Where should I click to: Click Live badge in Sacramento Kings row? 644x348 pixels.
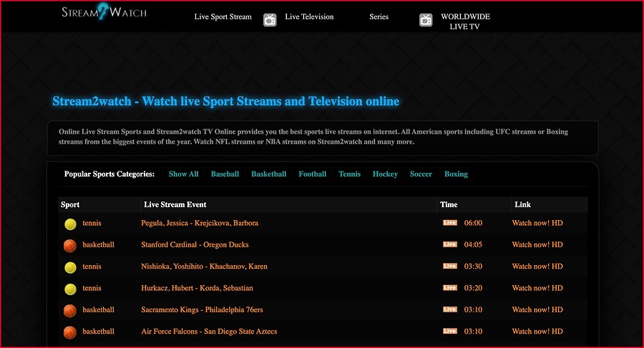click(x=450, y=309)
